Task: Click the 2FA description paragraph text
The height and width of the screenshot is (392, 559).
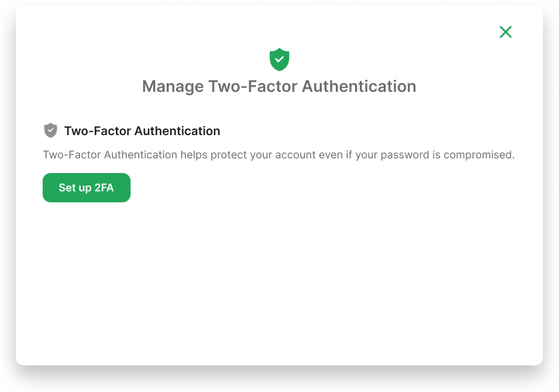Action: point(279,155)
